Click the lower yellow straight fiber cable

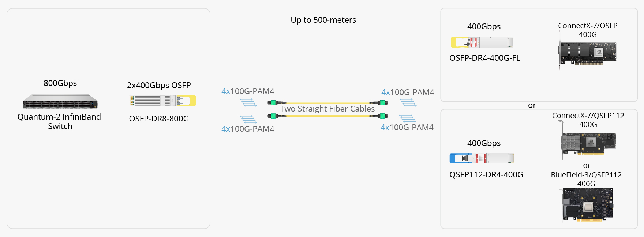(328, 116)
